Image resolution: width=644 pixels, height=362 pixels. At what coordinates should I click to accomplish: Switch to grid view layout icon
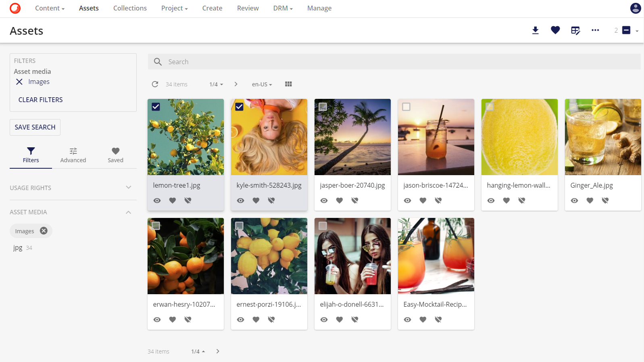coord(288,84)
